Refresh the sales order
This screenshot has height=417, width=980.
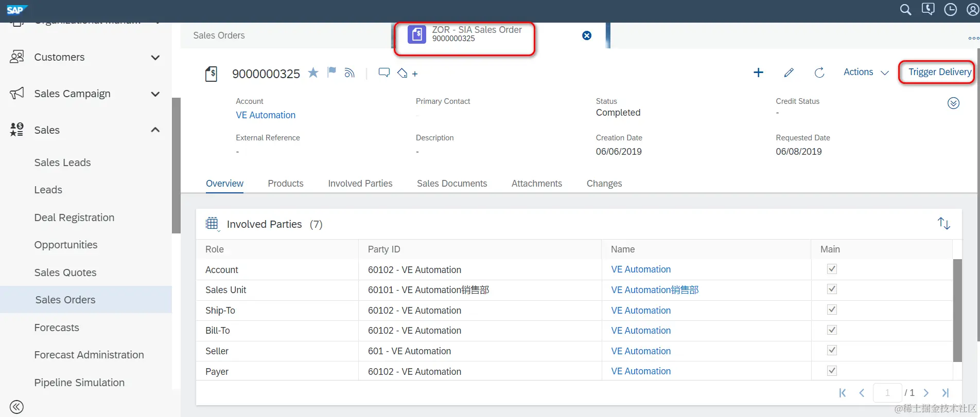[x=819, y=72]
